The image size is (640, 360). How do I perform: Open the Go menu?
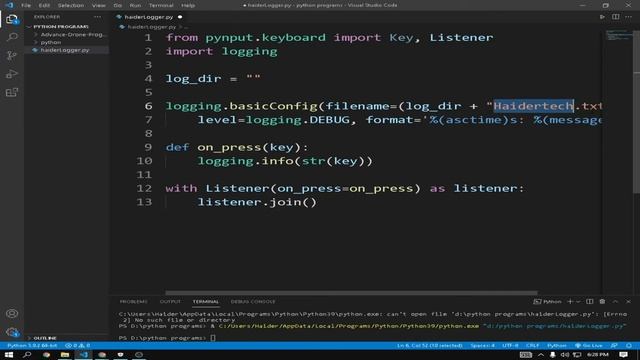[118, 5]
